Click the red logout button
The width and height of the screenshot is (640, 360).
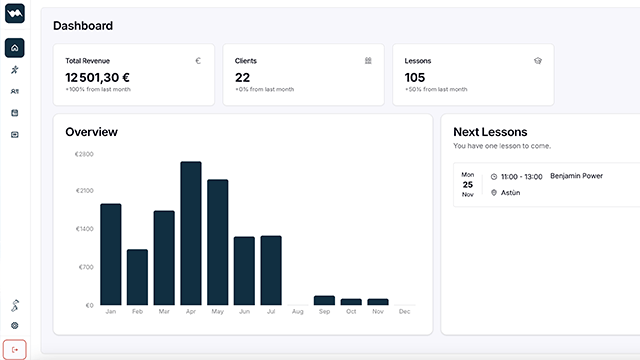pos(15,350)
